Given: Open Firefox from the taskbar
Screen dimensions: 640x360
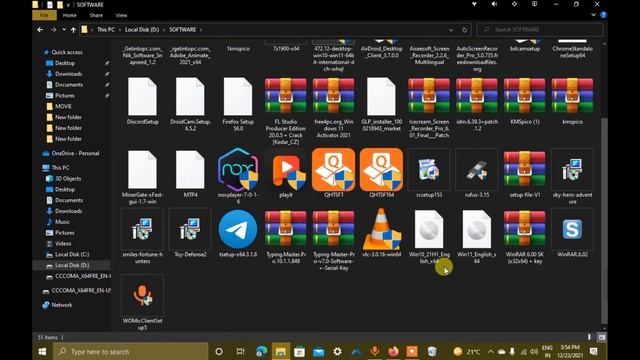Looking at the screenshot, I should coord(393,351).
